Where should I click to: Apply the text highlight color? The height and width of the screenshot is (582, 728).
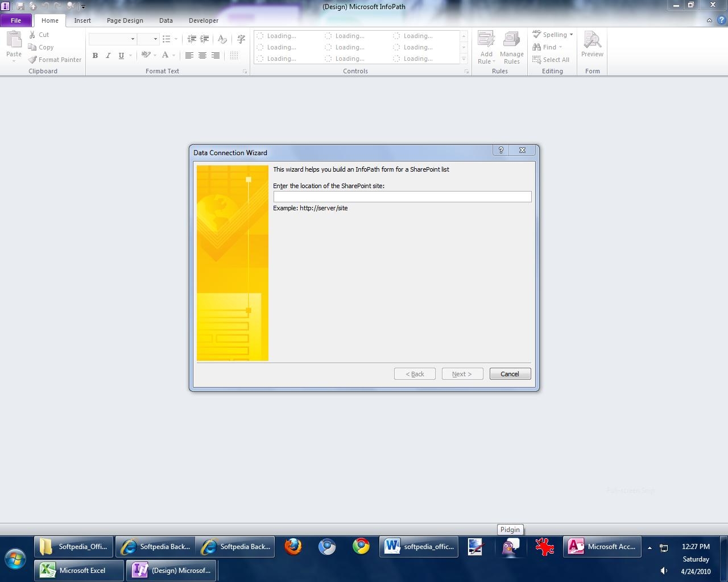point(146,55)
